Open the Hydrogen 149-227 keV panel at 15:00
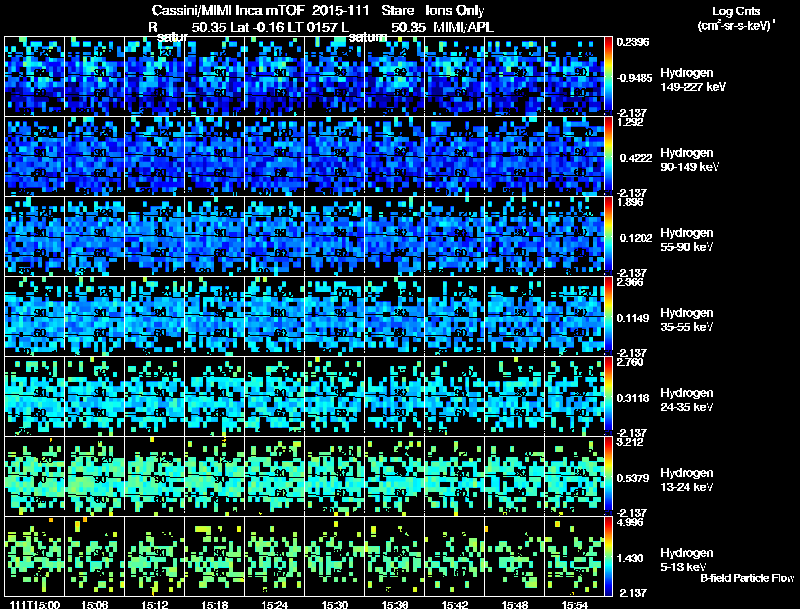The width and height of the screenshot is (800, 609). tap(35, 75)
